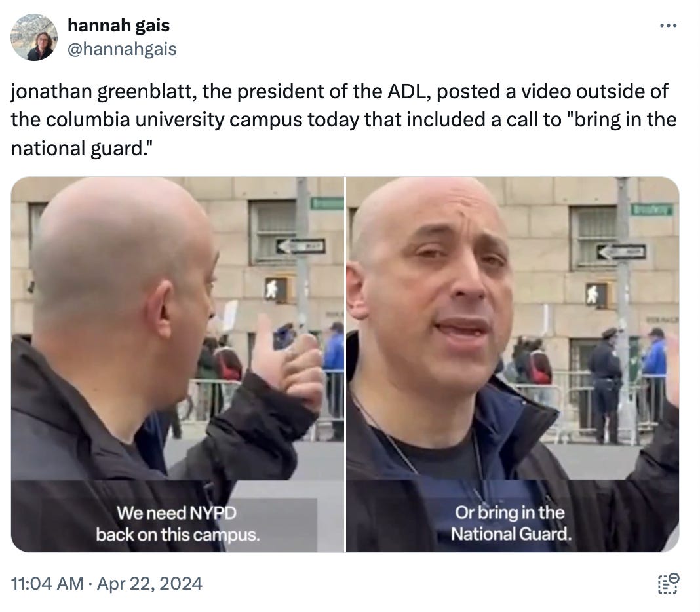The image size is (700, 612).
Task: Click the dashed note icon with minus badge
Action: 669,583
